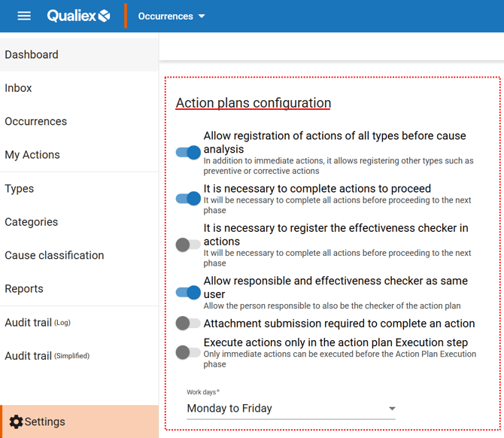Expand the Occurrences module dropdown

(172, 17)
